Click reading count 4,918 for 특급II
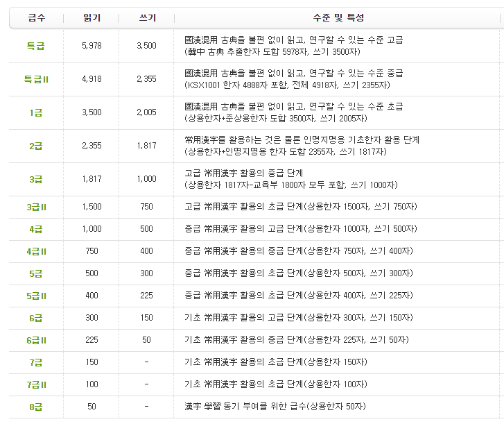This screenshot has height=424, width=504. click(x=92, y=79)
